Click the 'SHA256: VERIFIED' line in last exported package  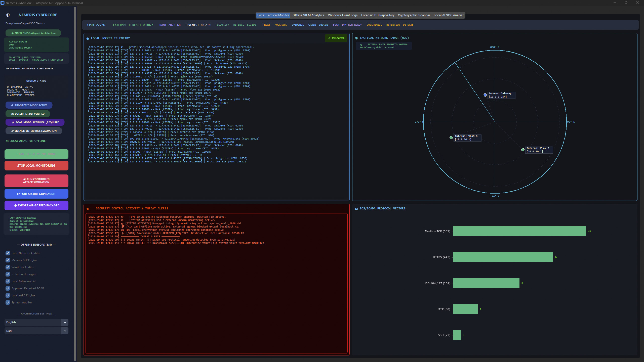click(x=20, y=230)
